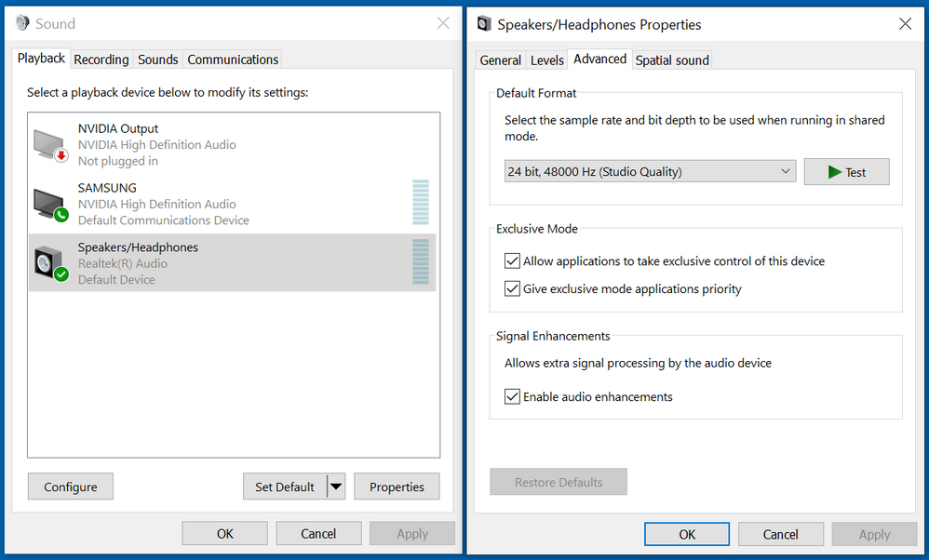Open the Spatial sound tab
The height and width of the screenshot is (560, 929).
672,60
